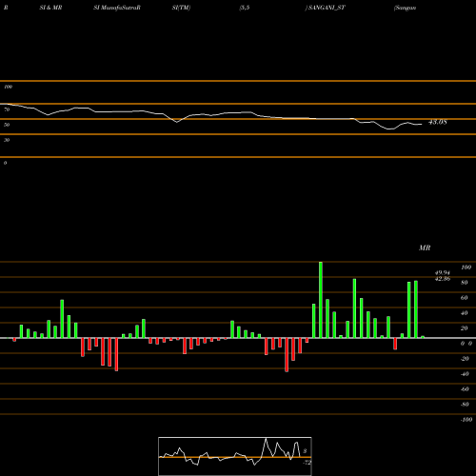Click the 'SI & MR' header text
The width and height of the screenshot is (476, 476).
(x=50, y=8)
